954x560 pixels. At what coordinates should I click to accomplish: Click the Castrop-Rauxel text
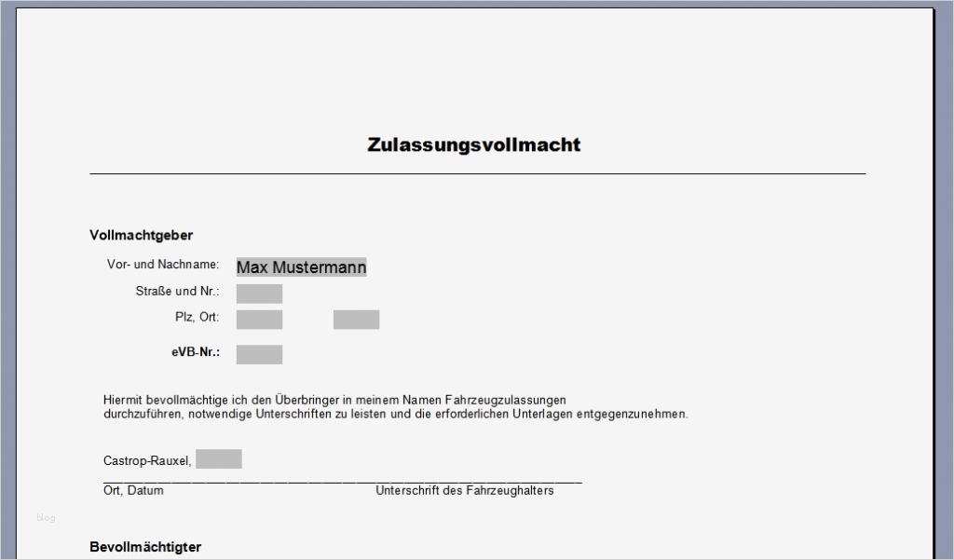pos(147,461)
